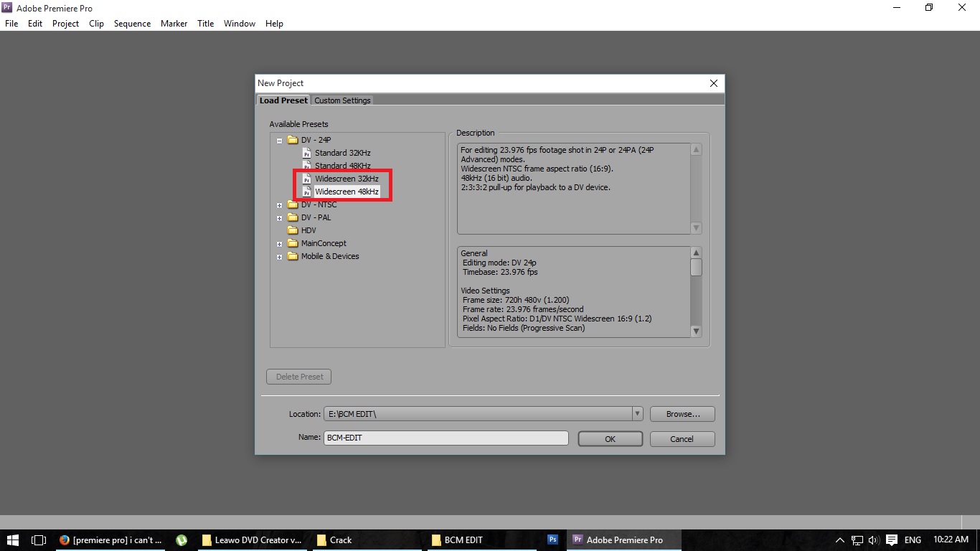Click the Widescreen 32kHz preset file icon
Image resolution: width=980 pixels, height=551 pixels.
pyautogui.click(x=306, y=179)
